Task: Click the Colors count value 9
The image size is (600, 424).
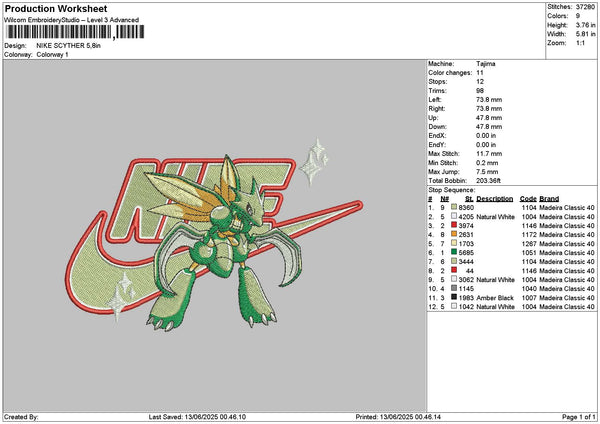Action: point(578,16)
